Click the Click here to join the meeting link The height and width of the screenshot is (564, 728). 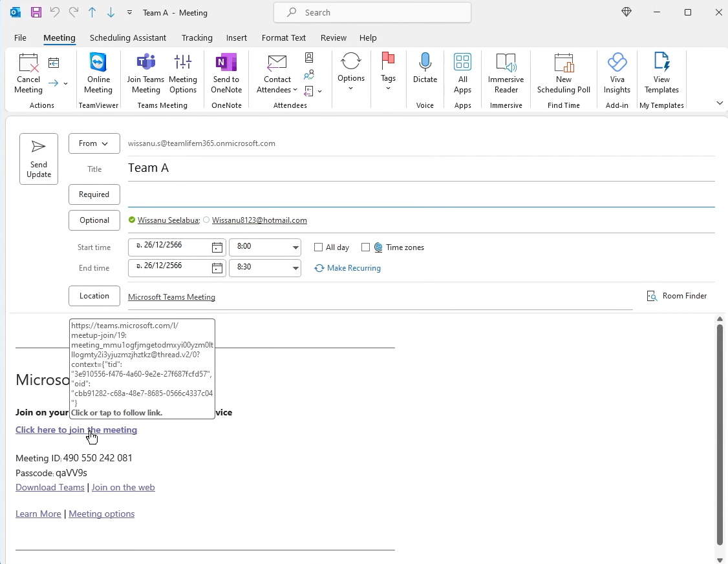[76, 430]
